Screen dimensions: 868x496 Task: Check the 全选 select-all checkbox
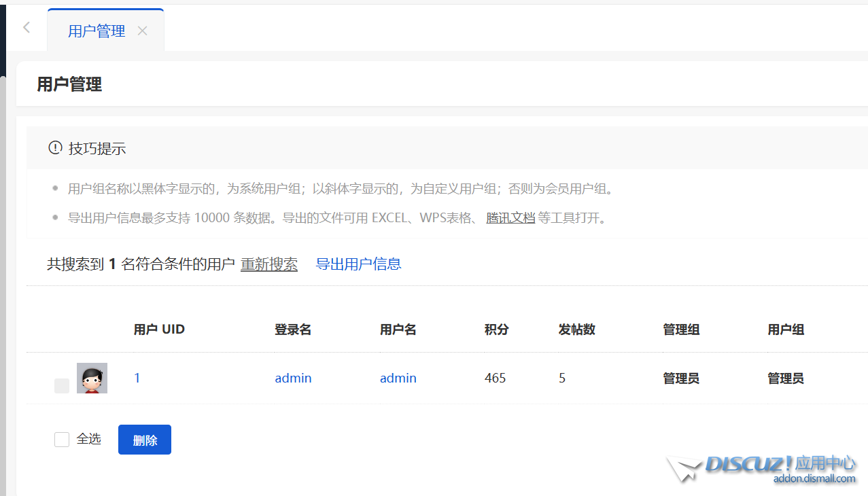click(62, 440)
